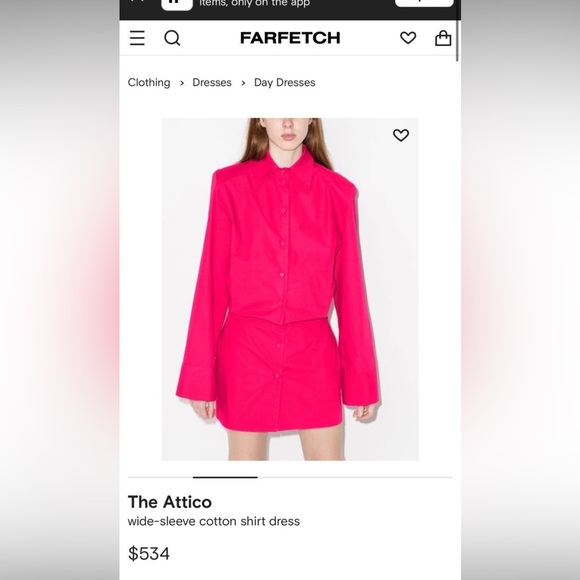Click the white button in the app banner
The height and width of the screenshot is (580, 580).
click(424, 3)
